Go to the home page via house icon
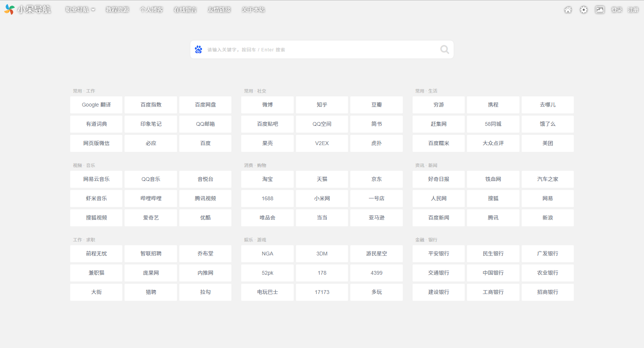The height and width of the screenshot is (348, 644). coord(568,10)
